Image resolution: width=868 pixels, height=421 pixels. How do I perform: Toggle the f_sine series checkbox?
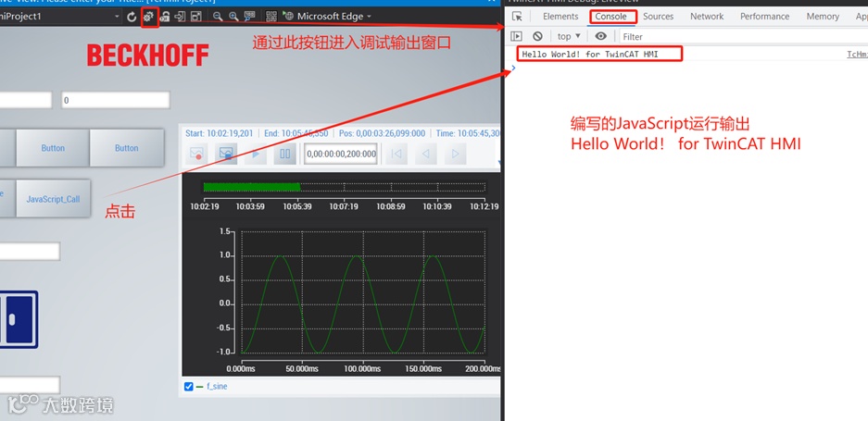click(x=189, y=387)
